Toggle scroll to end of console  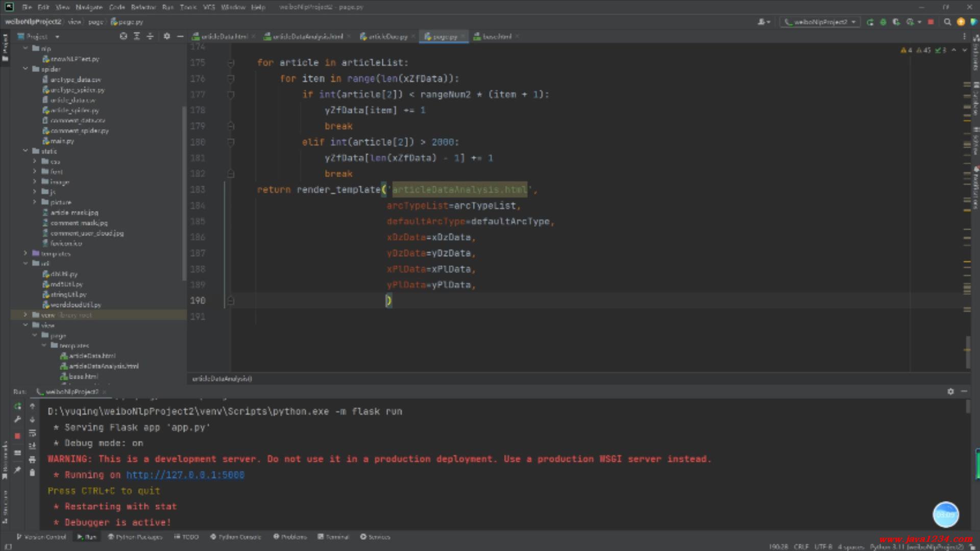point(32,446)
